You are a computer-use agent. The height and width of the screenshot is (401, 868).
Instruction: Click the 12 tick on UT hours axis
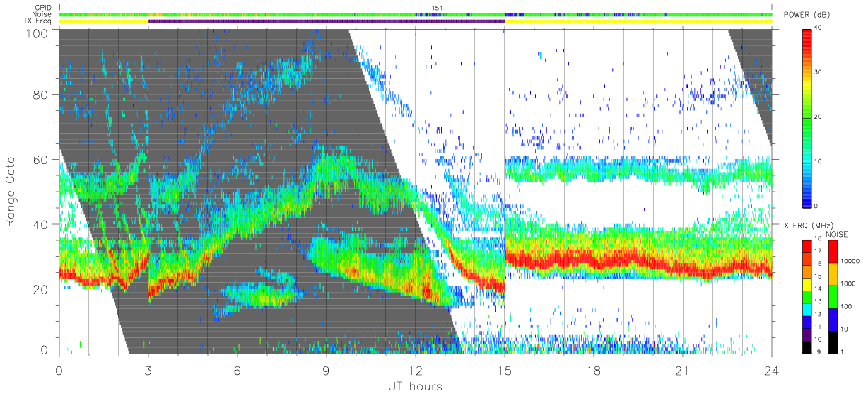(415, 370)
